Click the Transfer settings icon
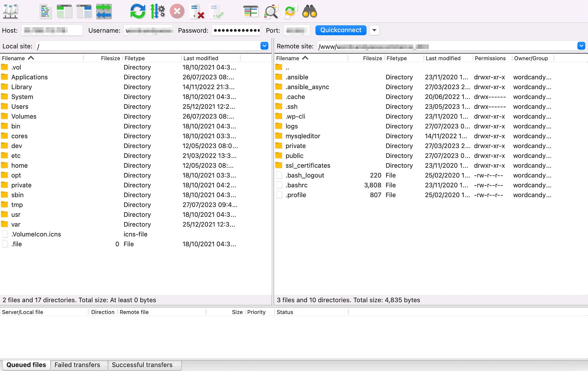The height and width of the screenshot is (371, 588). 158,11
